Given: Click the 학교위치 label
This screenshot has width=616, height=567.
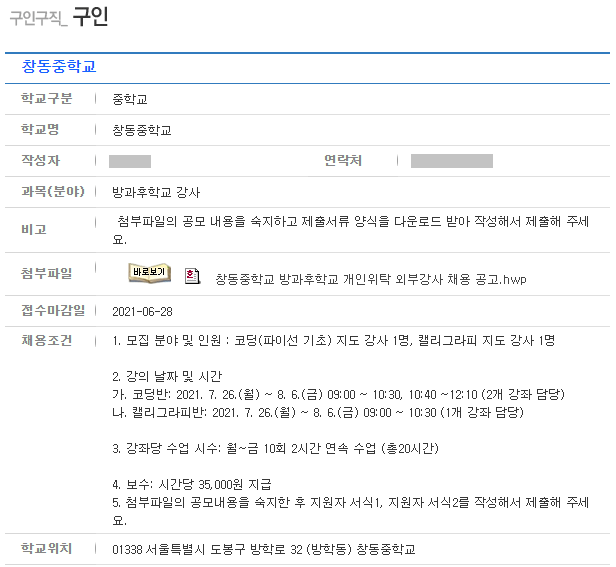Looking at the screenshot, I should [46, 548].
